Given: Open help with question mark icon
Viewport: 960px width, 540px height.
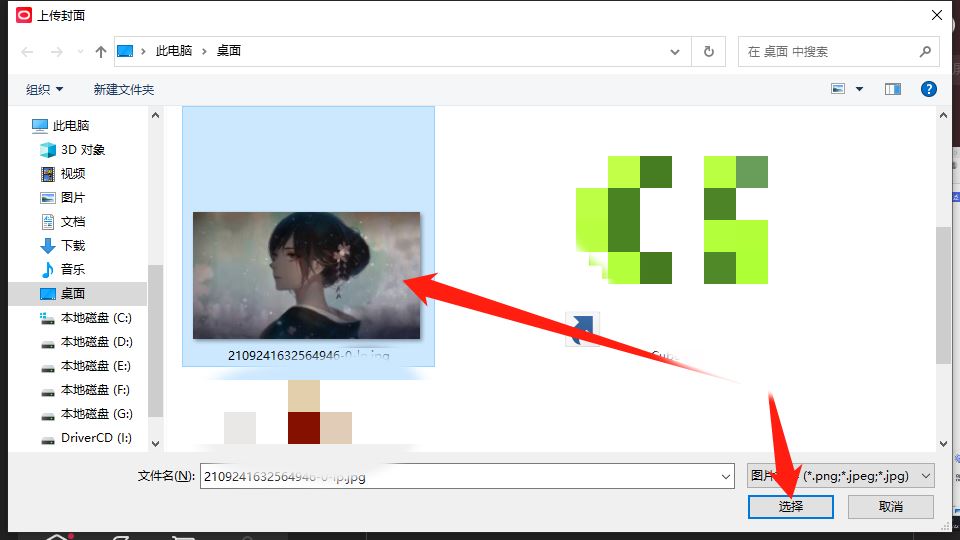Looking at the screenshot, I should tap(929, 89).
